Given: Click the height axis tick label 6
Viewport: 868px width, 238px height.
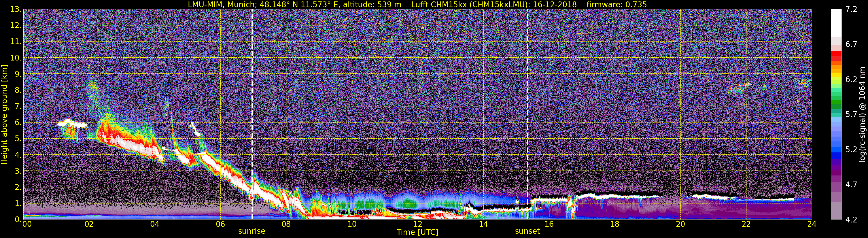Looking at the screenshot, I should (18, 123).
